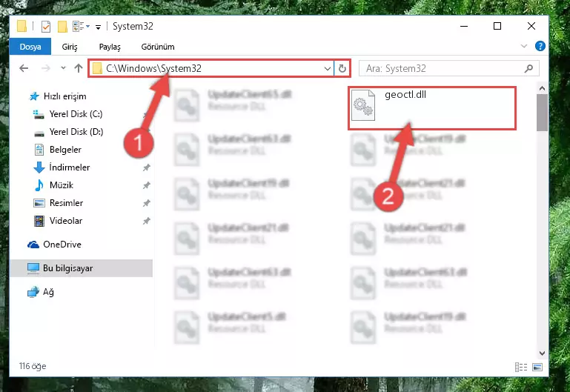Select OneDrive in navigation pane
The image size is (570, 392).
(x=62, y=245)
